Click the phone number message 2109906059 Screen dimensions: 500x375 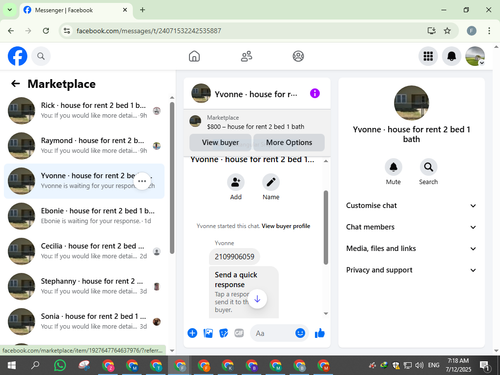(x=234, y=257)
